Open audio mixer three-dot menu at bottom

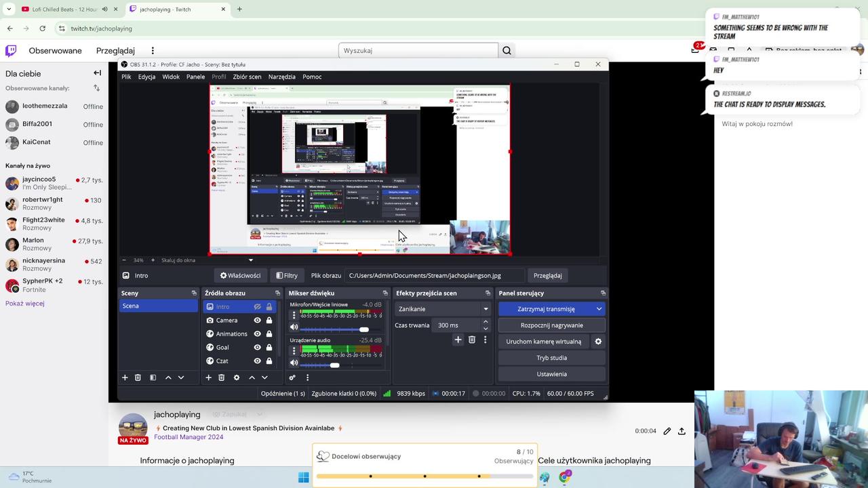click(307, 378)
